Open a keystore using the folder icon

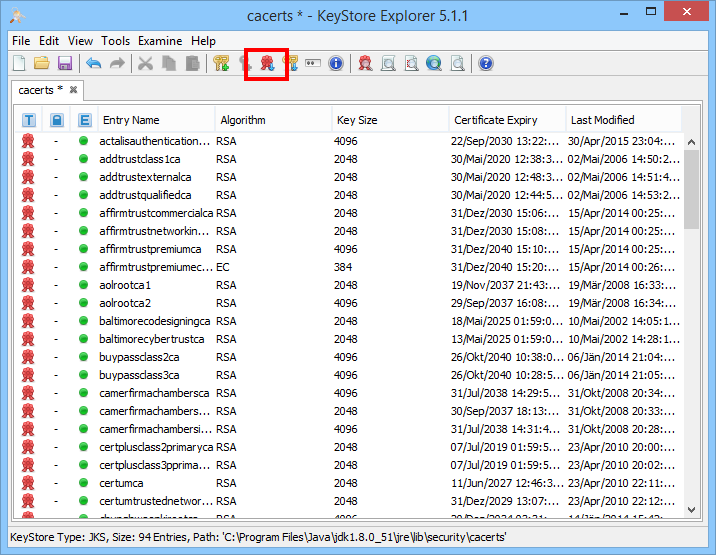coord(42,63)
